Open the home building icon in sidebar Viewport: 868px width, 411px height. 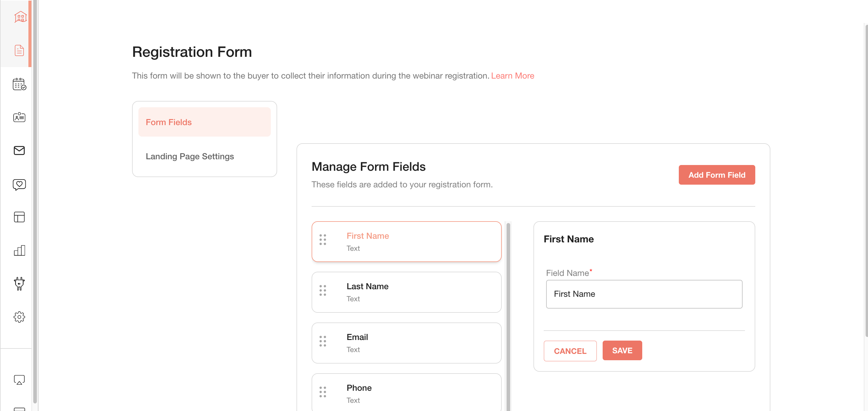(x=20, y=17)
